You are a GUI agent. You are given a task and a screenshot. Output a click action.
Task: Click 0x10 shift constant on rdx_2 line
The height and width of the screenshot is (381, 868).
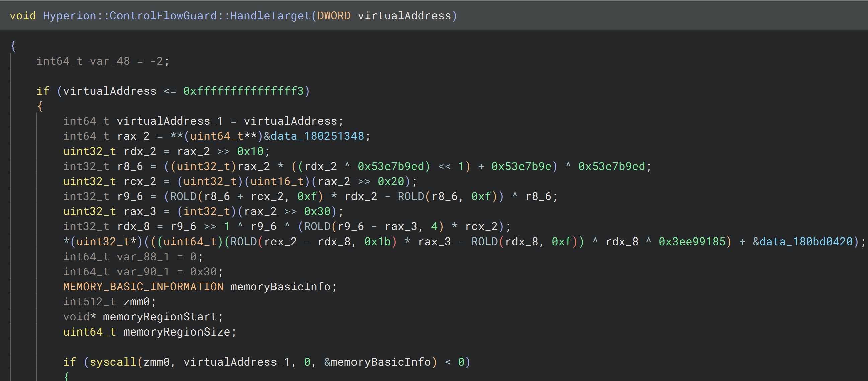tap(250, 151)
